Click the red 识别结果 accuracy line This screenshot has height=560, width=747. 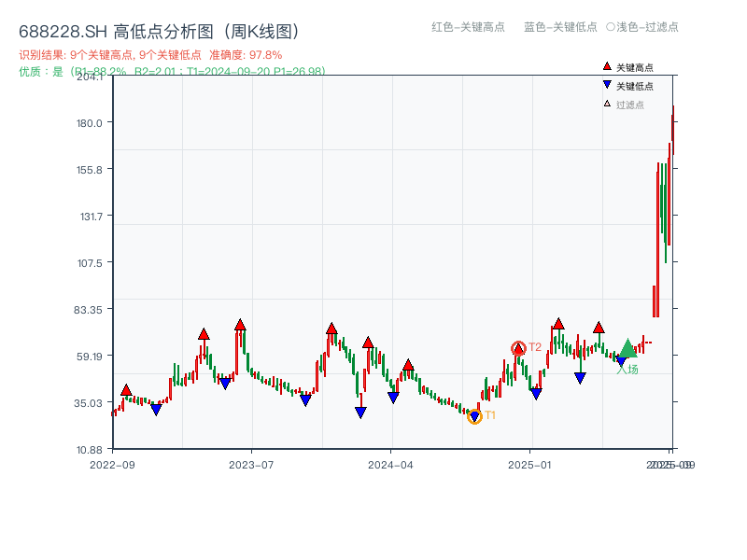tap(150, 55)
